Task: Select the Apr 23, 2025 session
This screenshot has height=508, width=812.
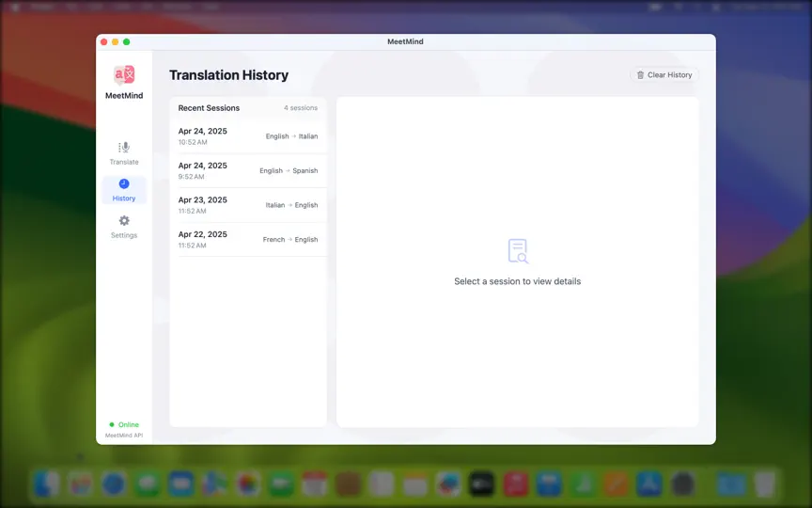Action: click(248, 205)
